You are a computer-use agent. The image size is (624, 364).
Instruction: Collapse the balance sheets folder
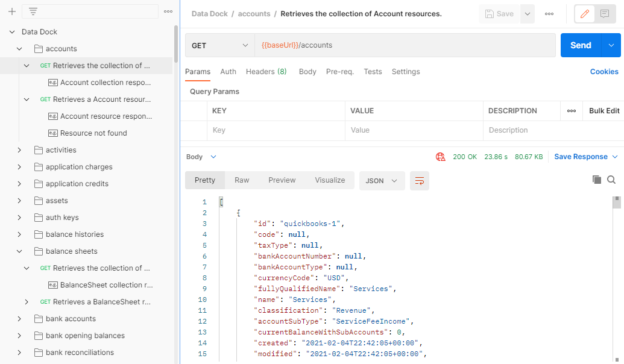(19, 251)
